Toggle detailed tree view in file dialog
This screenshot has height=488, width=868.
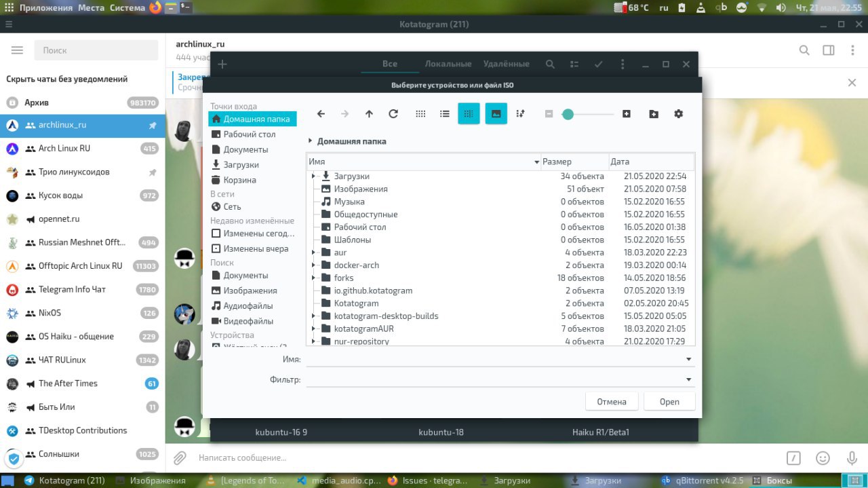pyautogui.click(x=469, y=114)
